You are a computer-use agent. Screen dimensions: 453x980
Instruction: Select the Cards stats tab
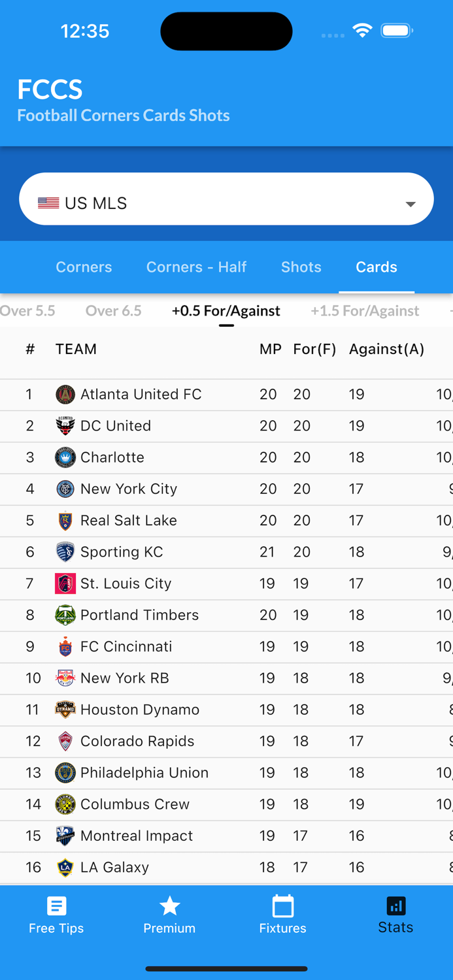pos(376,267)
